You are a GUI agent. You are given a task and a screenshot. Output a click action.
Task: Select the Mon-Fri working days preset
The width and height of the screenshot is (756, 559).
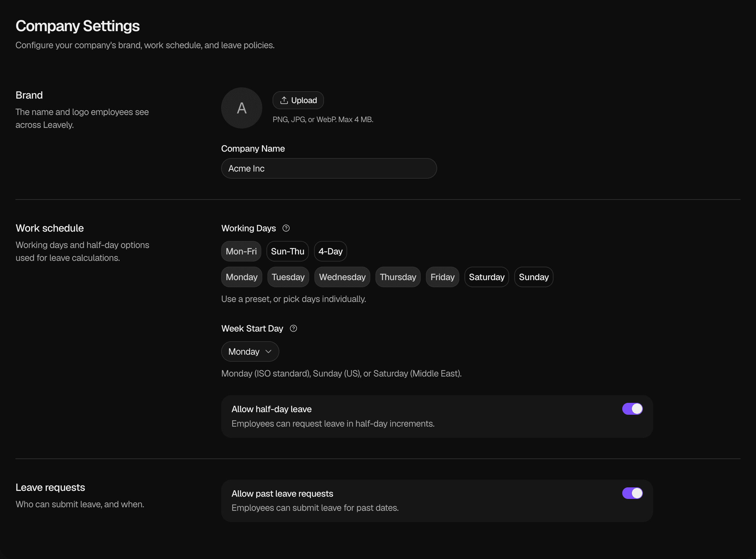241,252
